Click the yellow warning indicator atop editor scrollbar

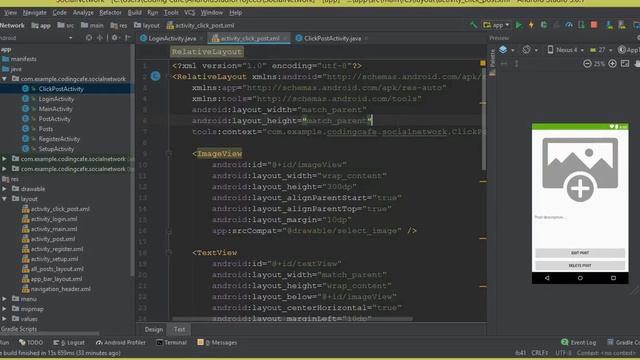(x=483, y=63)
